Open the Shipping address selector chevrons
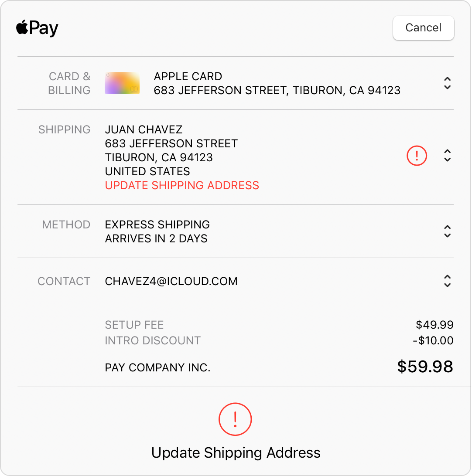 [x=447, y=156]
